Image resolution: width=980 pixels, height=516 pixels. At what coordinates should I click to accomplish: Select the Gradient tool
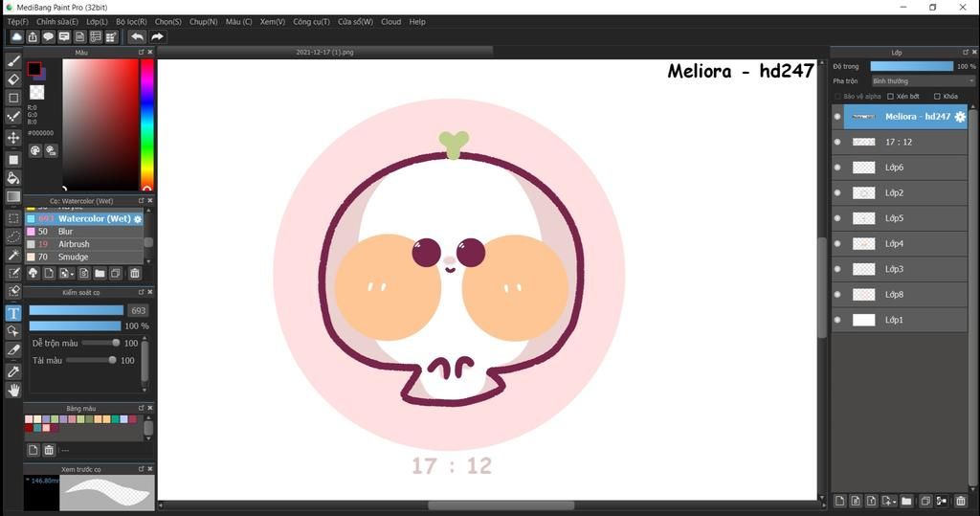point(13,197)
